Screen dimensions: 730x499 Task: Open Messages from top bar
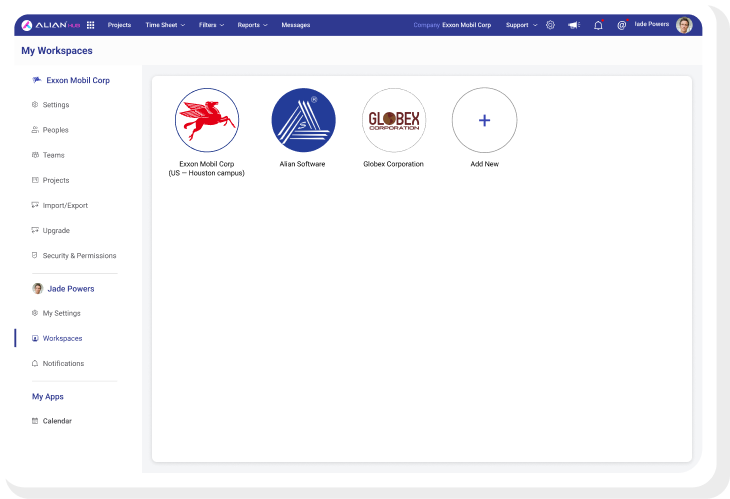click(296, 25)
